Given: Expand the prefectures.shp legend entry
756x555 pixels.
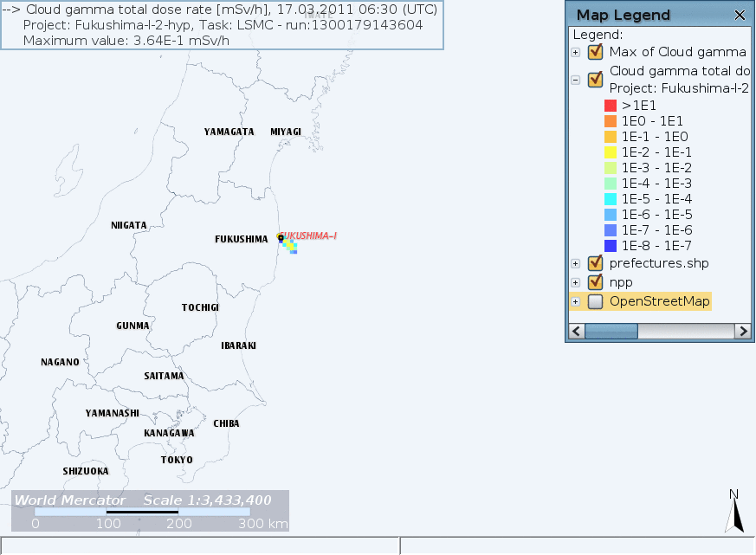Looking at the screenshot, I should click(576, 263).
